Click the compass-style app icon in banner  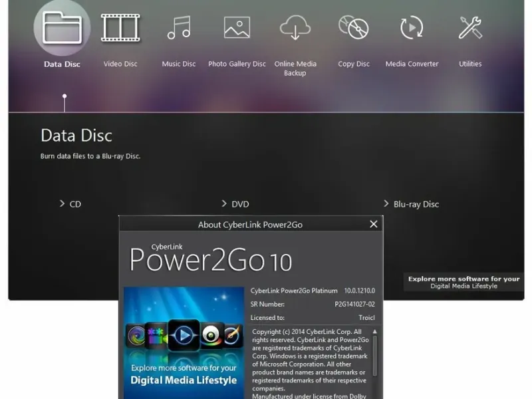(233, 336)
